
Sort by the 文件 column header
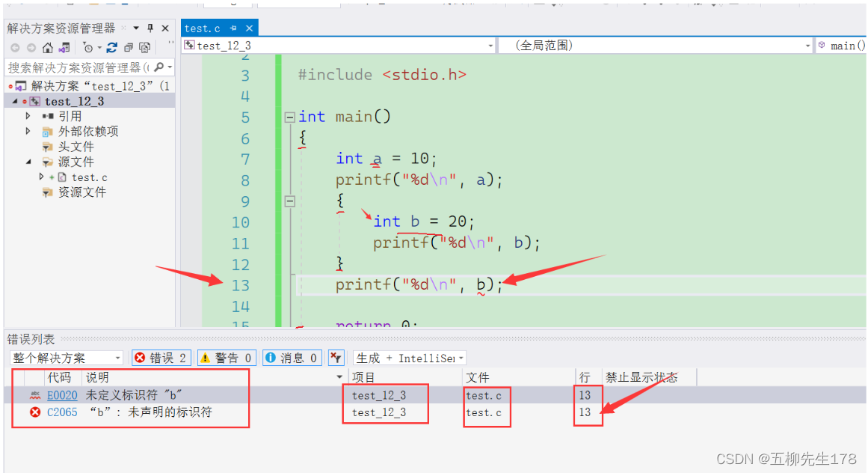coord(477,378)
